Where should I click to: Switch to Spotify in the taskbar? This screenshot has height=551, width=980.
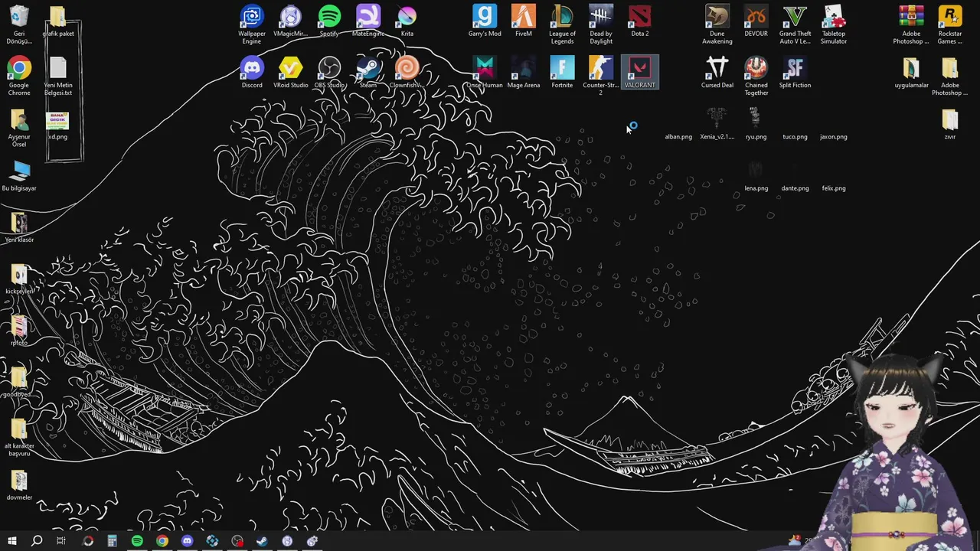pyautogui.click(x=137, y=541)
